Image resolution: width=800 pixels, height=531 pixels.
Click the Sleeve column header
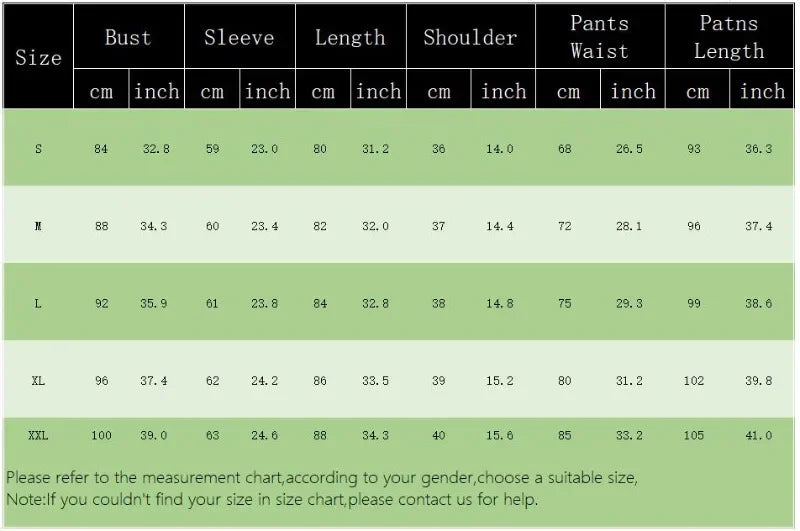(x=239, y=37)
